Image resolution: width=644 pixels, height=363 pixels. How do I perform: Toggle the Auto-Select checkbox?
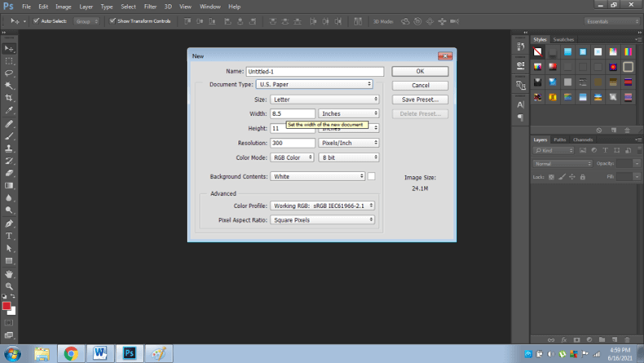(x=36, y=21)
